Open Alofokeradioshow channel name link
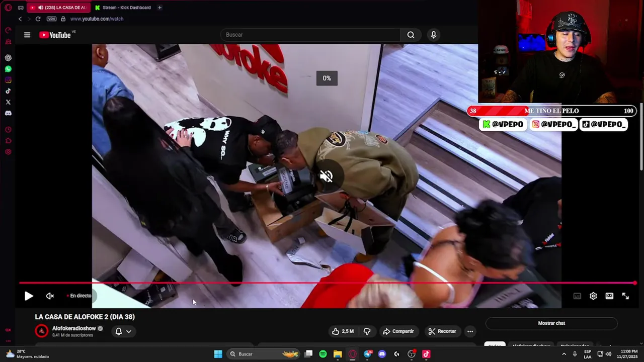Image resolution: width=644 pixels, height=362 pixels. tap(74, 328)
